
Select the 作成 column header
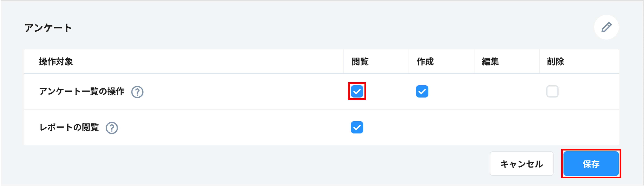pos(425,61)
